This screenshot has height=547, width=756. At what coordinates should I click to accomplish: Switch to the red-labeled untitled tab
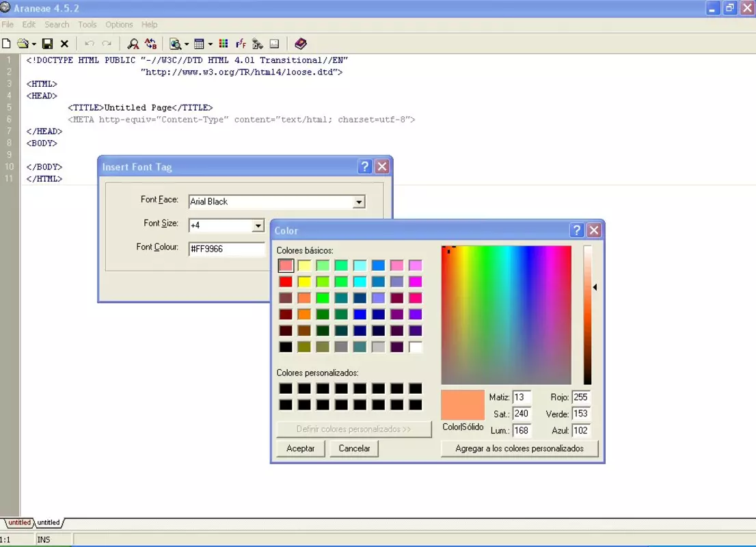tap(19, 522)
